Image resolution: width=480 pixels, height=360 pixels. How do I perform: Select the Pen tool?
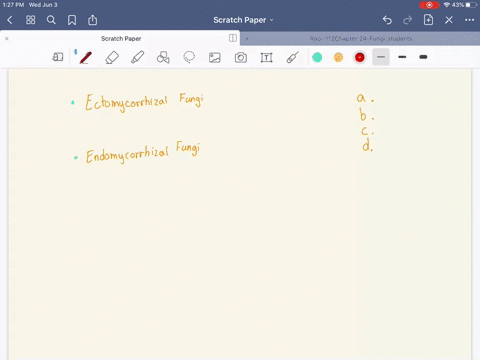click(85, 57)
